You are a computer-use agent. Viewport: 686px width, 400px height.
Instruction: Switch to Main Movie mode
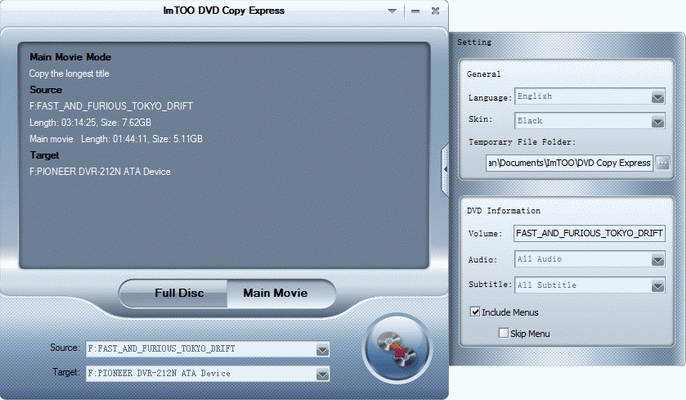pos(281,293)
